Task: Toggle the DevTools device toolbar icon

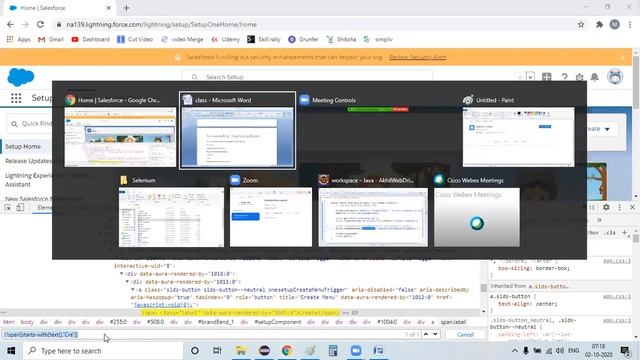Action: (20, 207)
